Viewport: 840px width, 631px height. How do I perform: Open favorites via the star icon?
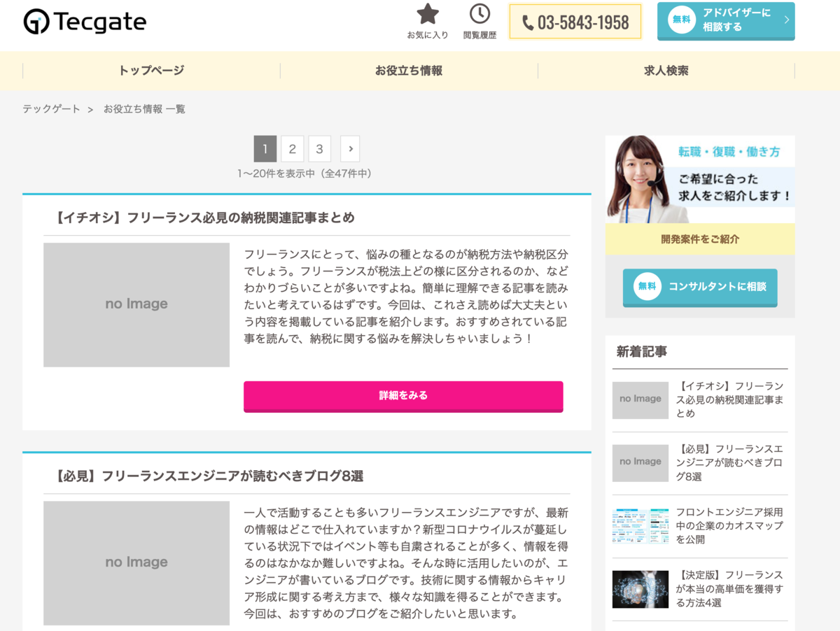(x=428, y=14)
